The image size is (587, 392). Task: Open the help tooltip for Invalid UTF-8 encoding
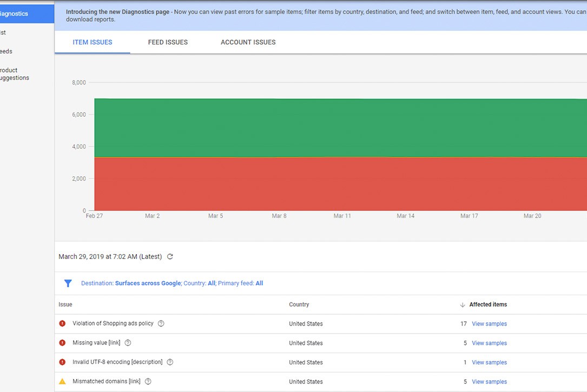pyautogui.click(x=169, y=362)
